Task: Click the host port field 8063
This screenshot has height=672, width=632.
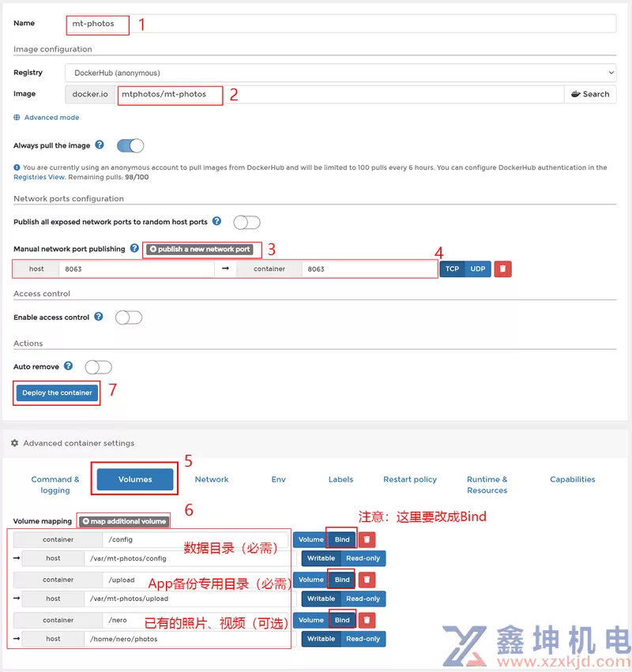Action: 137,268
